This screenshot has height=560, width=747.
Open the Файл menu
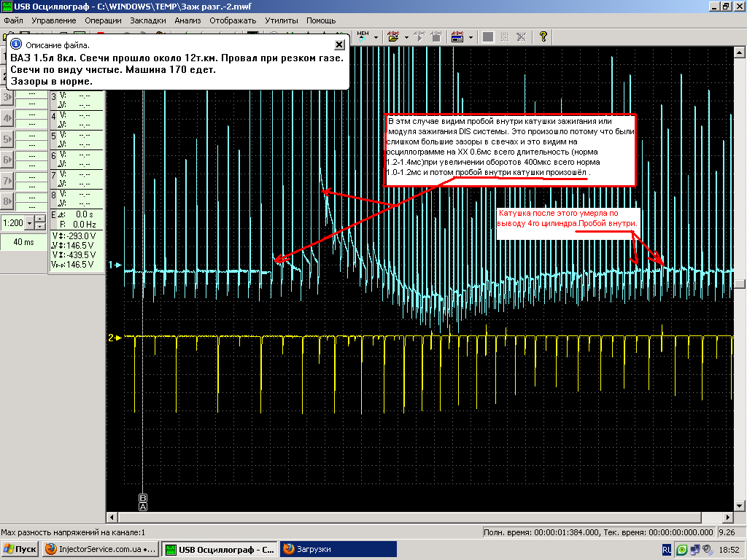coord(13,20)
